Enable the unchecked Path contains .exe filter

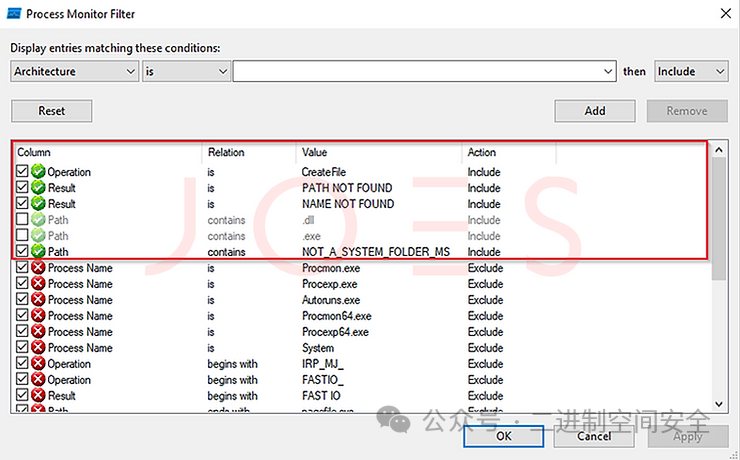[22, 236]
